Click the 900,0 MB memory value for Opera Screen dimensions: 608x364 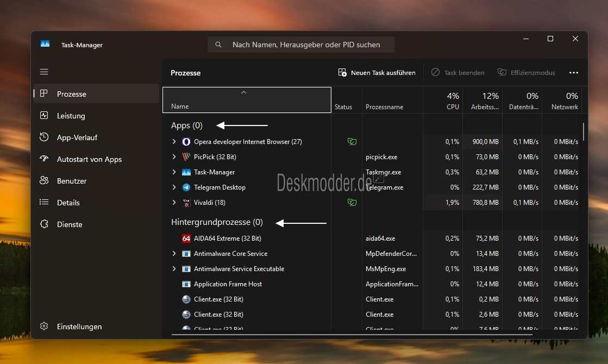tap(485, 142)
